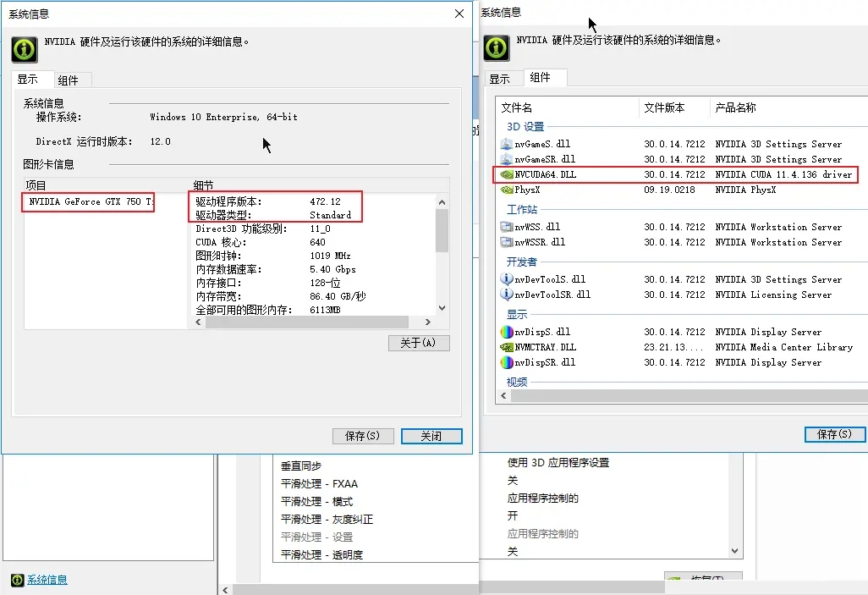Click the nvDispS.dll color icon

[x=506, y=332]
